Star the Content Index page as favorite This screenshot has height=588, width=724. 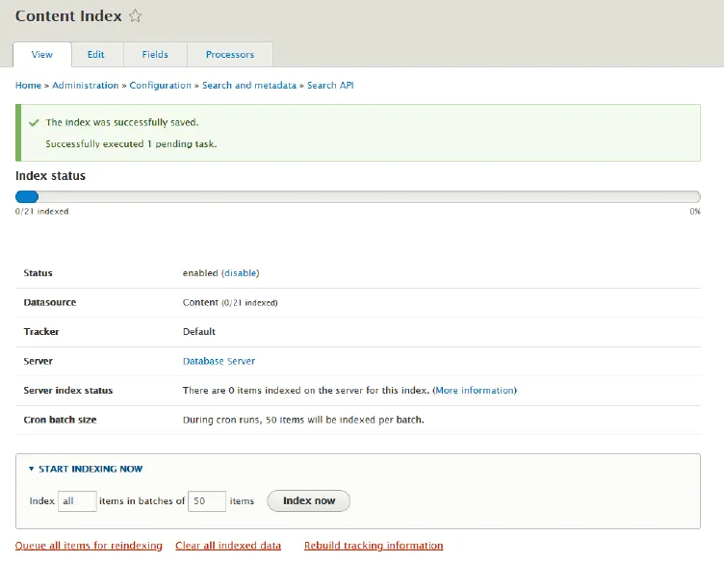click(135, 16)
